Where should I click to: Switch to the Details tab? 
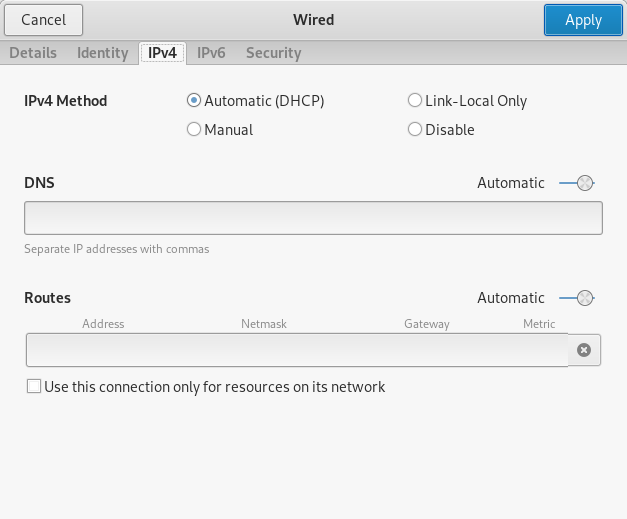(33, 53)
